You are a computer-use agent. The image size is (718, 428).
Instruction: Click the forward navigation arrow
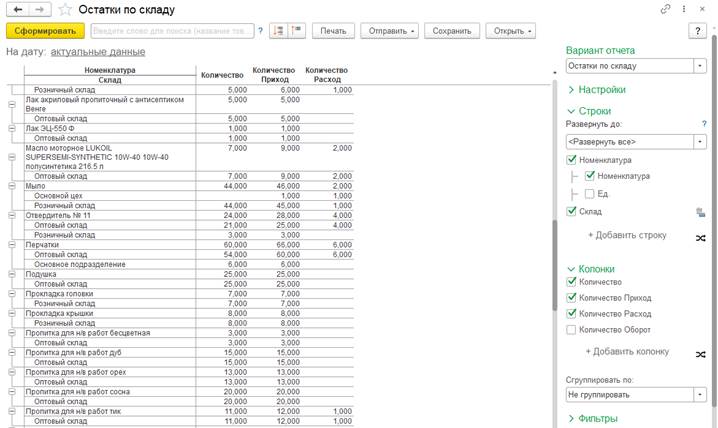(x=38, y=9)
